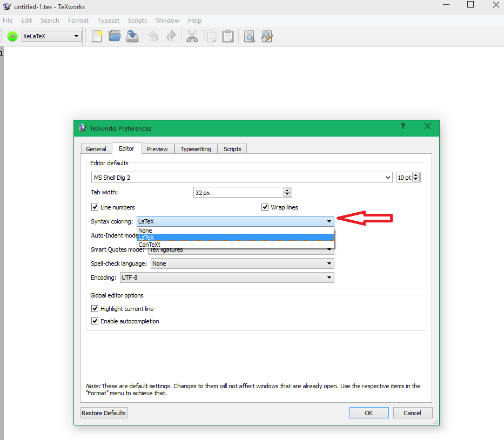Decrease tab width with down arrow

287,194
